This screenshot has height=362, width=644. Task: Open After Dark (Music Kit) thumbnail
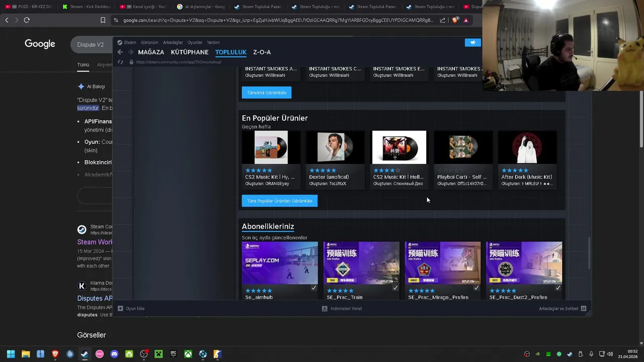click(x=527, y=147)
